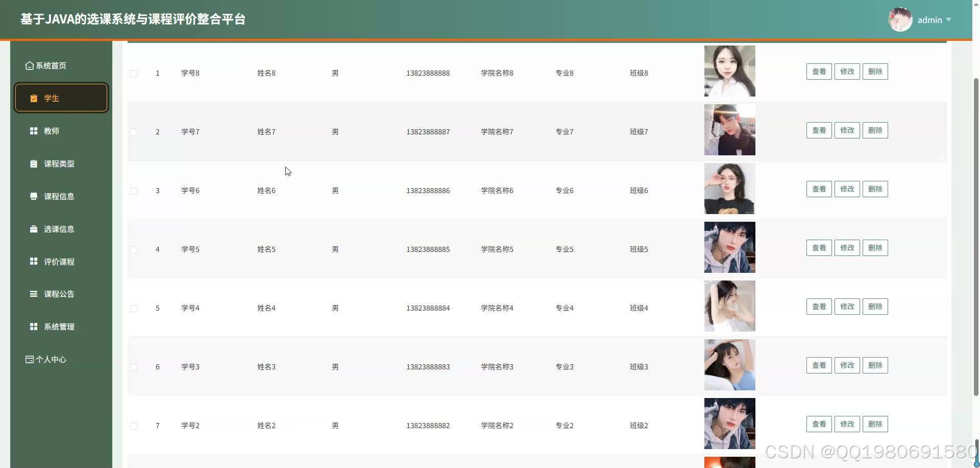This screenshot has height=468, width=980.
Task: Click the grid icon beside 教师
Action: click(34, 131)
